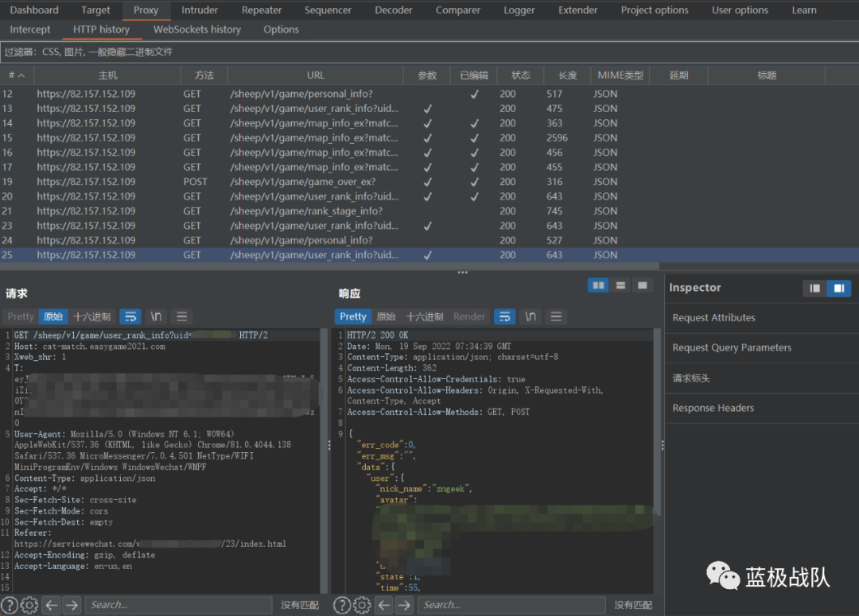Sort by the 方法 method column header

coord(204,76)
